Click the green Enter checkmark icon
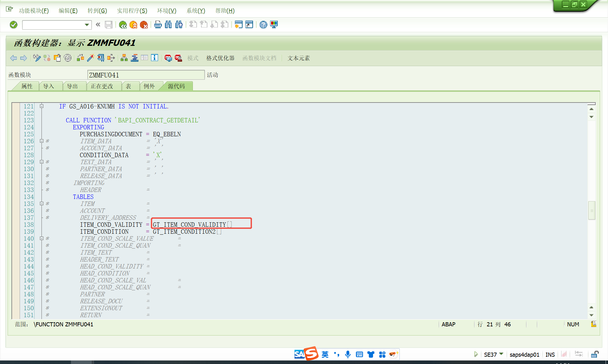 (13, 25)
